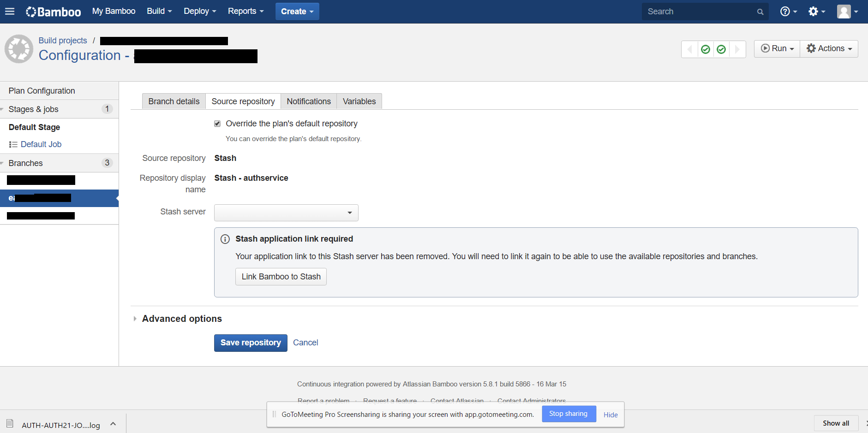The image size is (868, 433).
Task: Click the search magnifier icon
Action: (x=760, y=12)
